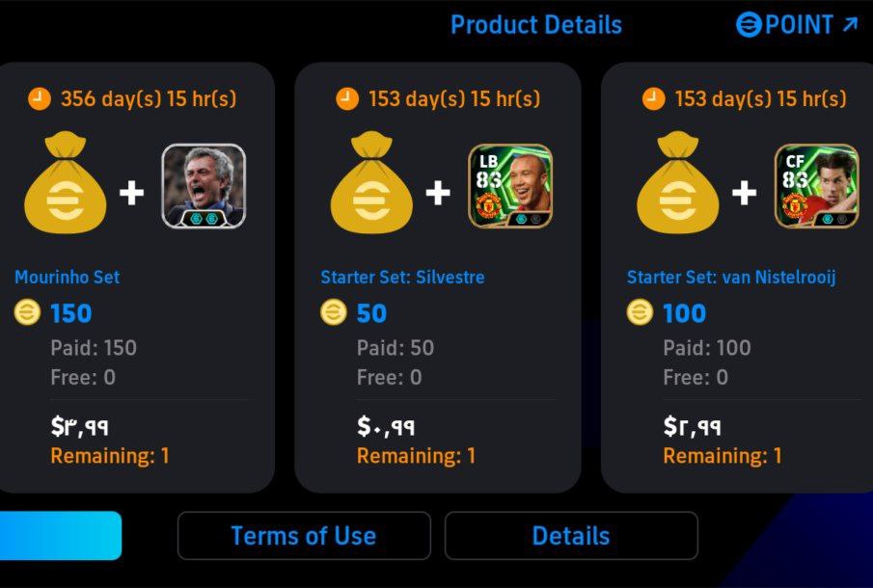Click the Product Details header
The width and height of the screenshot is (873, 588).
tap(536, 25)
